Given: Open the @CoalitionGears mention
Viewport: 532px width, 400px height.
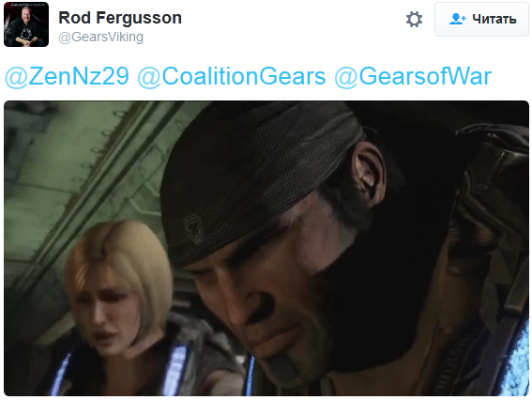Looking at the screenshot, I should coord(232,76).
